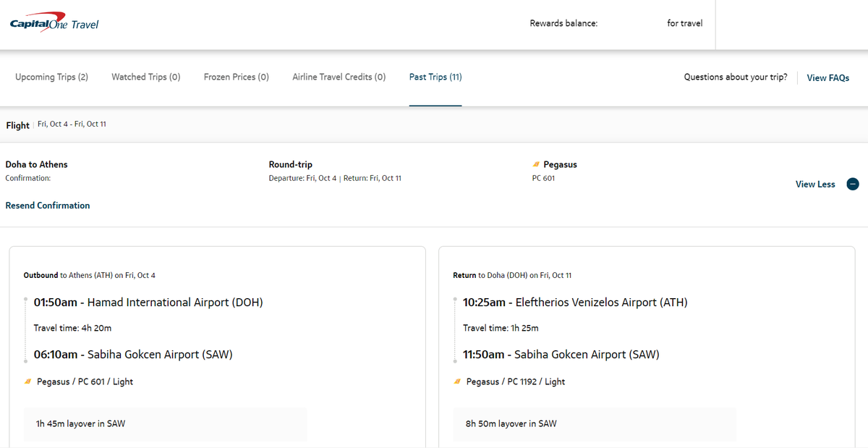Switch to the Watched Trips (0) tab

click(x=146, y=77)
